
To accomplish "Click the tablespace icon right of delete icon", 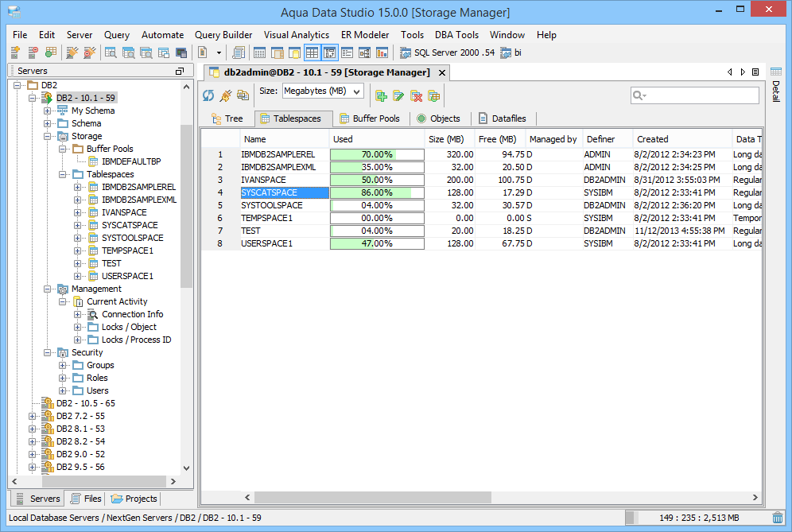I will point(434,96).
